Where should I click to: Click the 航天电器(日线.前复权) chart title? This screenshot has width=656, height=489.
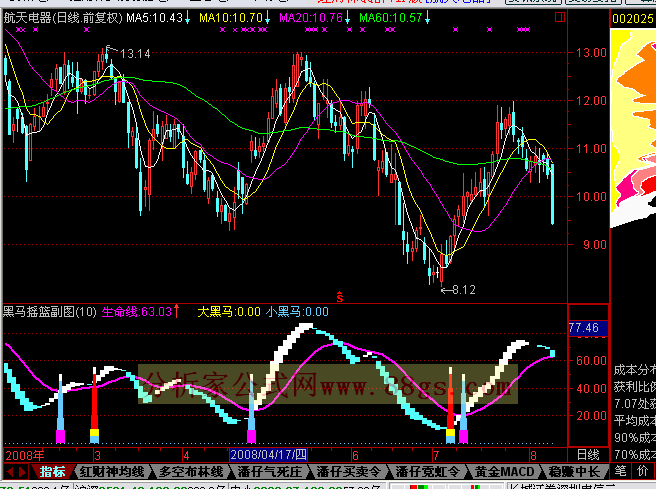click(x=63, y=18)
